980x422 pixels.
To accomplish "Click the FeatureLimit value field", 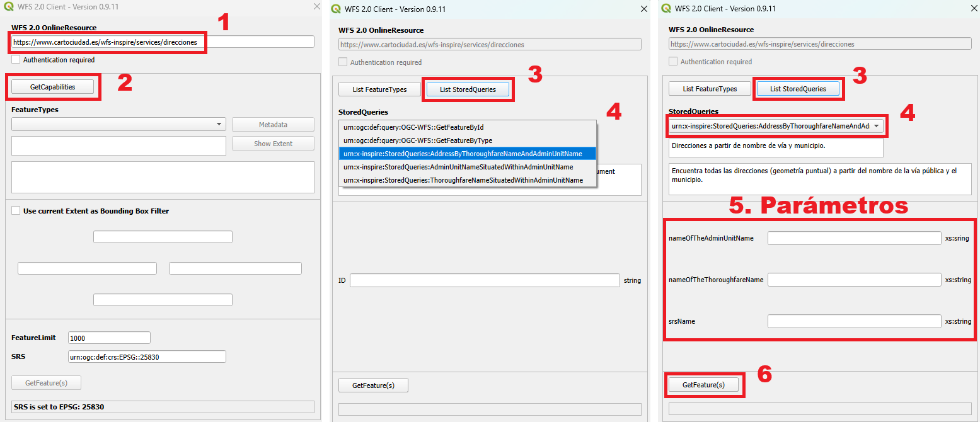I will click(x=108, y=338).
